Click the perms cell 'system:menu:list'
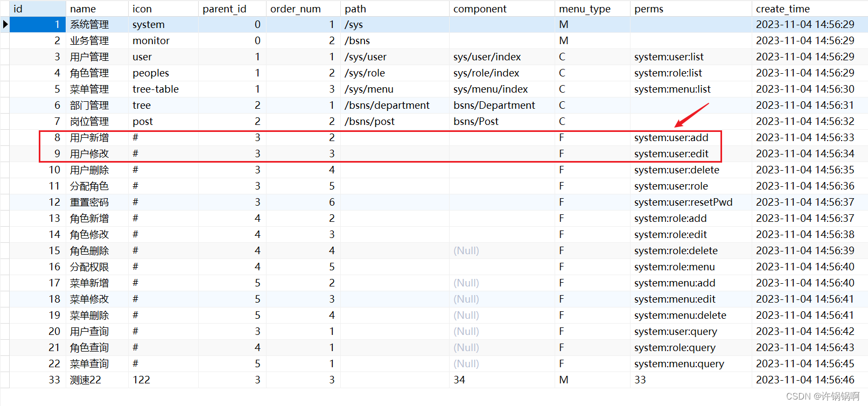This screenshot has width=868, height=406. 691,89
